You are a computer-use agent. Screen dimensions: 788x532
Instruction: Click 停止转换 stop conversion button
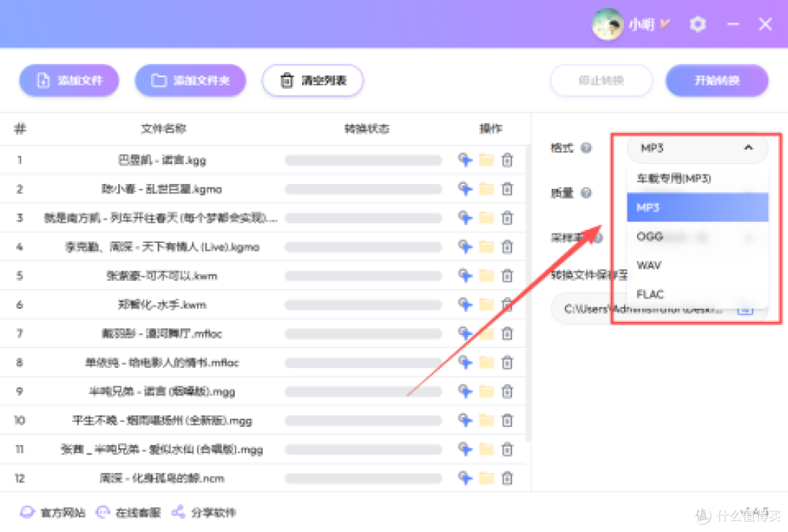point(601,80)
